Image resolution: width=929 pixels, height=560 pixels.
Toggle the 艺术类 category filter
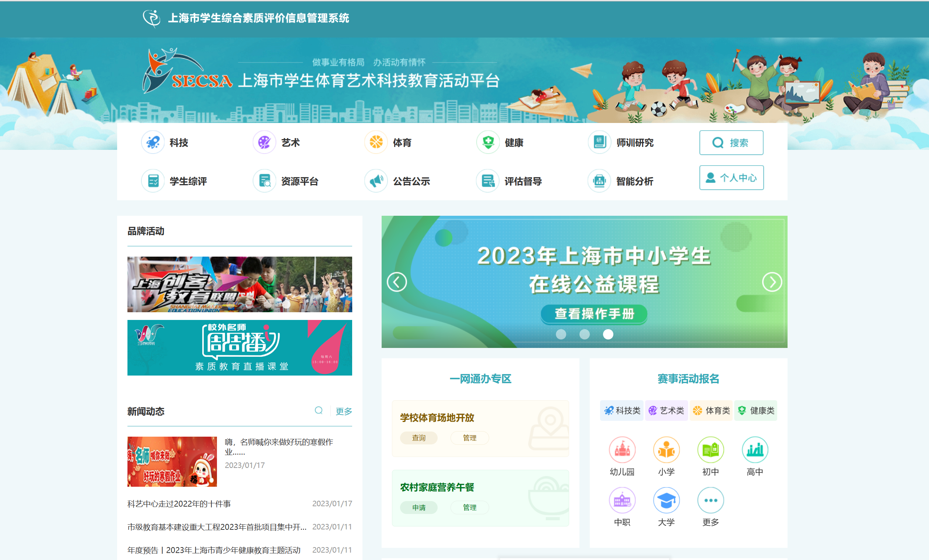pos(666,411)
